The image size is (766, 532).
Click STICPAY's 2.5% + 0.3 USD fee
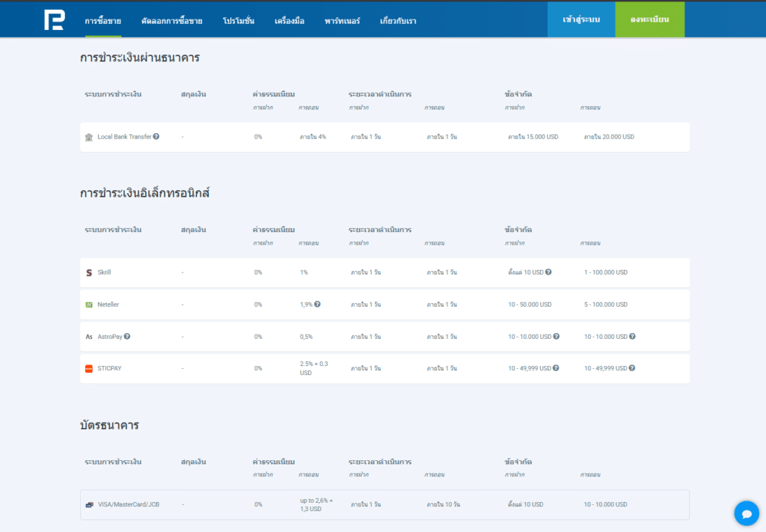pos(313,368)
